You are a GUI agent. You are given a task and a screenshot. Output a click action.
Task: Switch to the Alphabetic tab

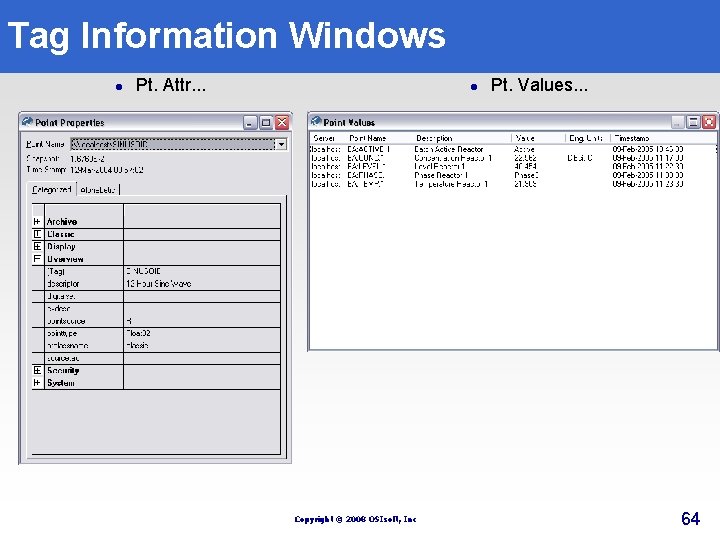click(97, 189)
